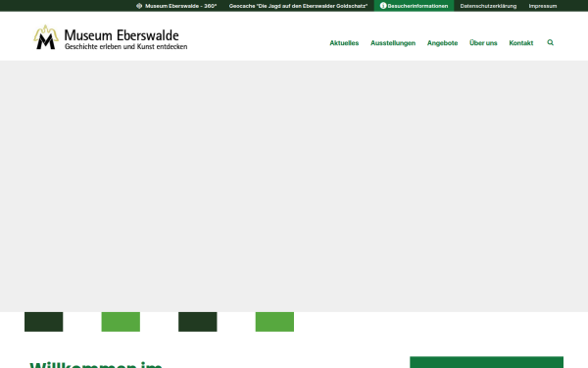This screenshot has width=588, height=368.
Task: Open the Angebote menu
Action: tap(442, 43)
